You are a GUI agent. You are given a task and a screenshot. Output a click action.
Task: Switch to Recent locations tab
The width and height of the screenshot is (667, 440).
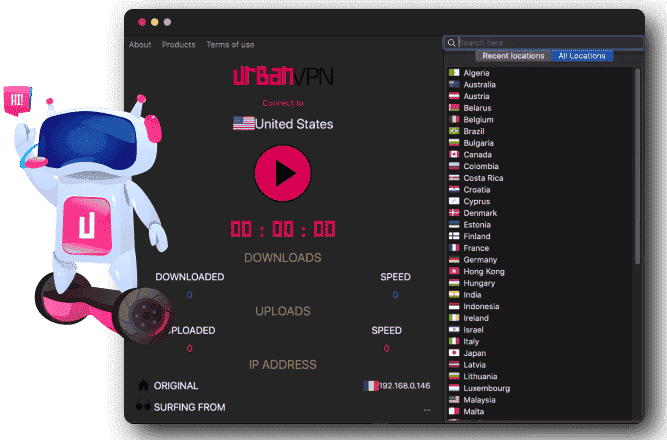[513, 56]
